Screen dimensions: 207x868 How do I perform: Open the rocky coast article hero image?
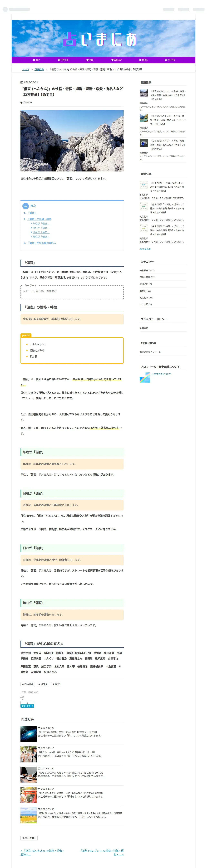coord(72,141)
